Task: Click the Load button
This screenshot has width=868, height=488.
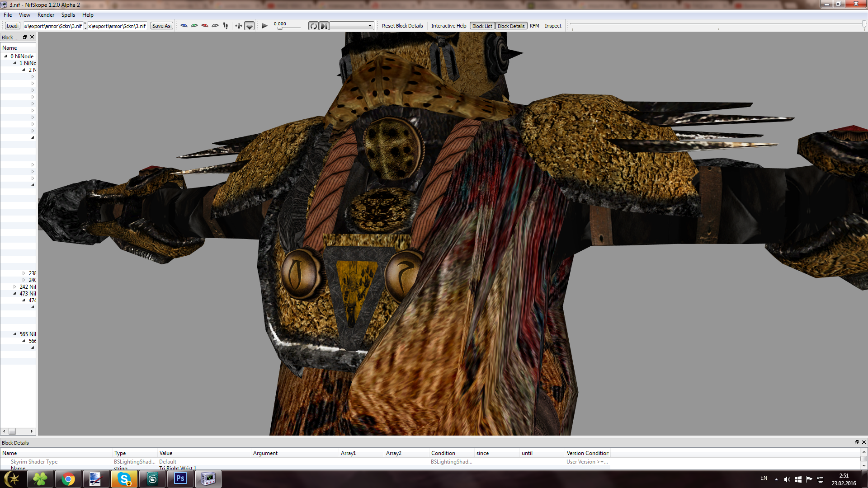Action: tap(12, 26)
